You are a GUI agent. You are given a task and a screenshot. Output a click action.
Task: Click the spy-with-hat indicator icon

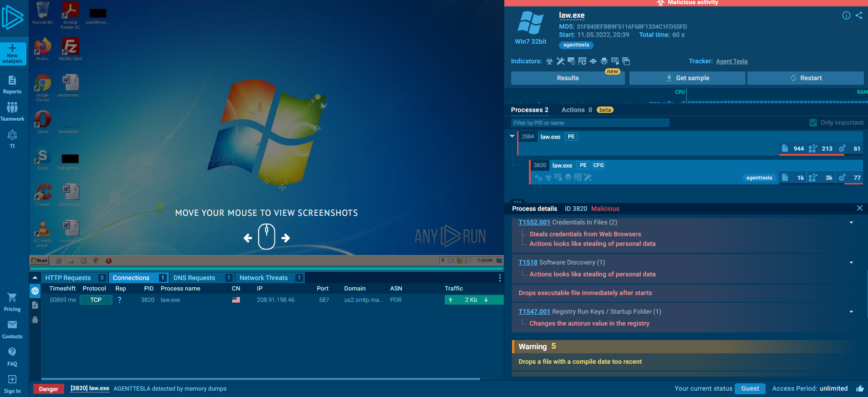[x=604, y=61]
